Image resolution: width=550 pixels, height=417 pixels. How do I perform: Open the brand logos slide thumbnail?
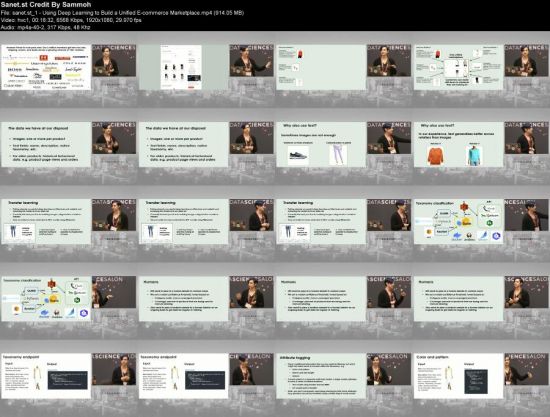46,67
